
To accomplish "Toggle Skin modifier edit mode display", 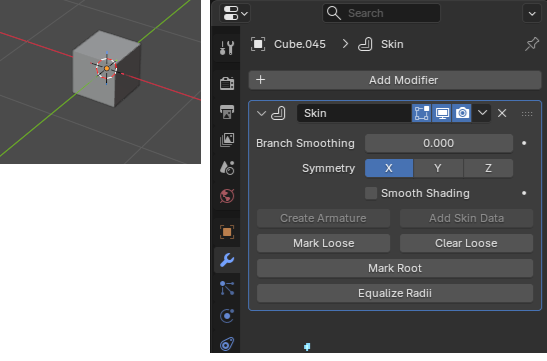I will coord(421,113).
